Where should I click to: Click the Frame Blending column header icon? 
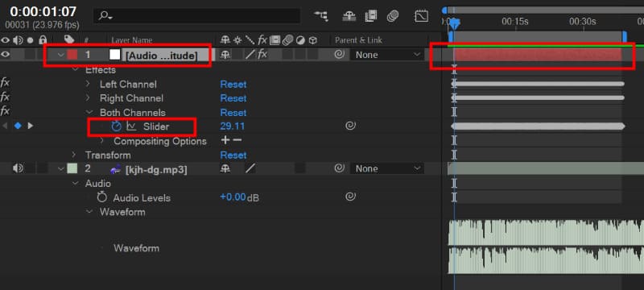coord(275,39)
